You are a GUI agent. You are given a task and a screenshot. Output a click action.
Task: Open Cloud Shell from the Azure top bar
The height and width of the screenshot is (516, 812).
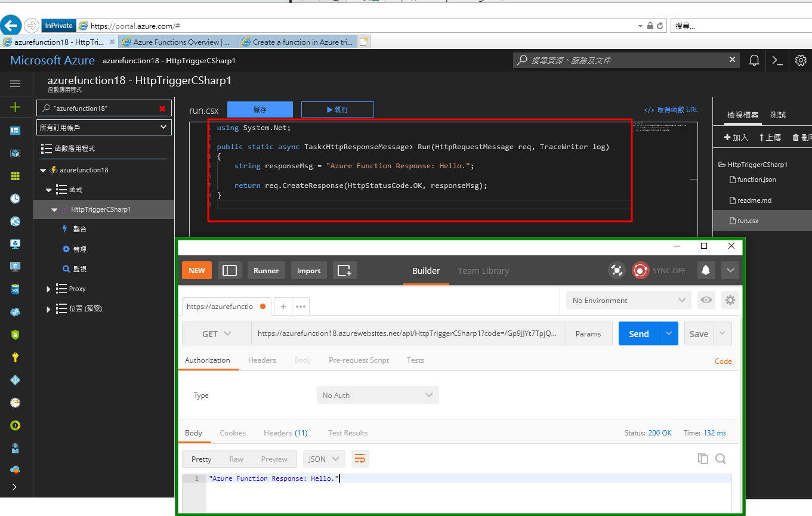(x=777, y=60)
